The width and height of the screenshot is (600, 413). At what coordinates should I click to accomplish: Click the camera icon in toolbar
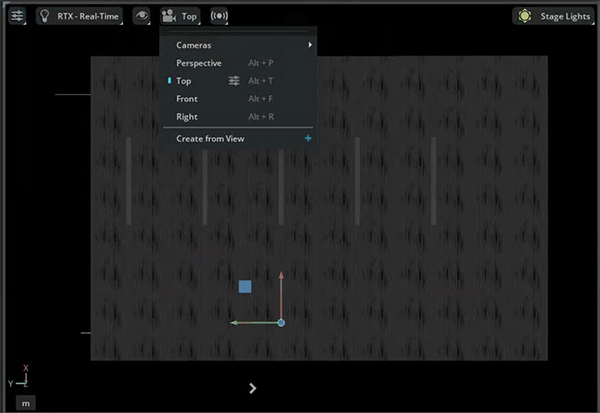(168, 16)
